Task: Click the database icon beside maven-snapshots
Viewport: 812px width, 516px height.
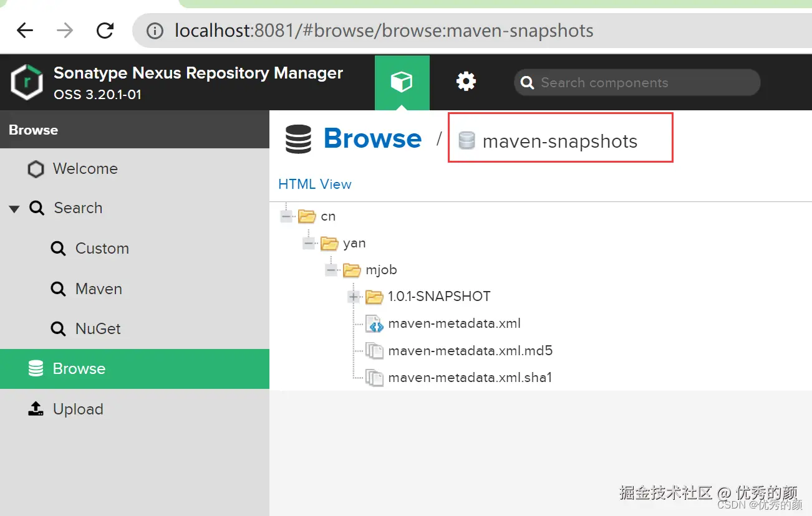Action: point(466,141)
